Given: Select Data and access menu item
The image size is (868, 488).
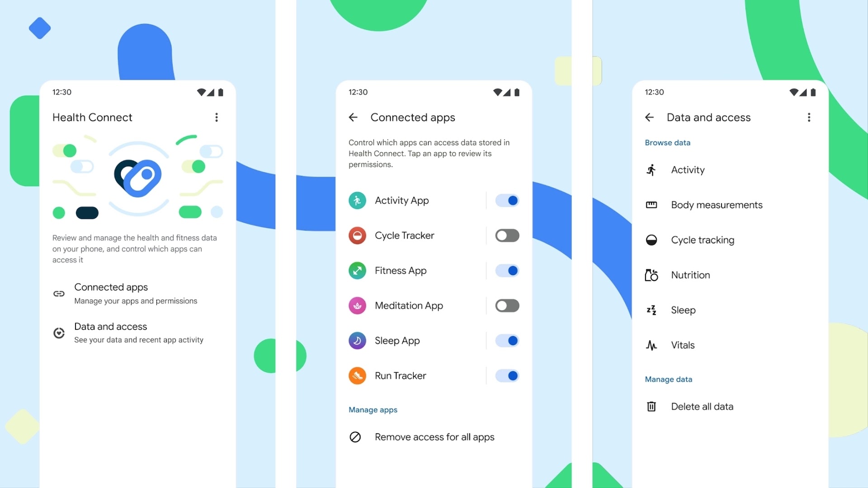Looking at the screenshot, I should [110, 331].
